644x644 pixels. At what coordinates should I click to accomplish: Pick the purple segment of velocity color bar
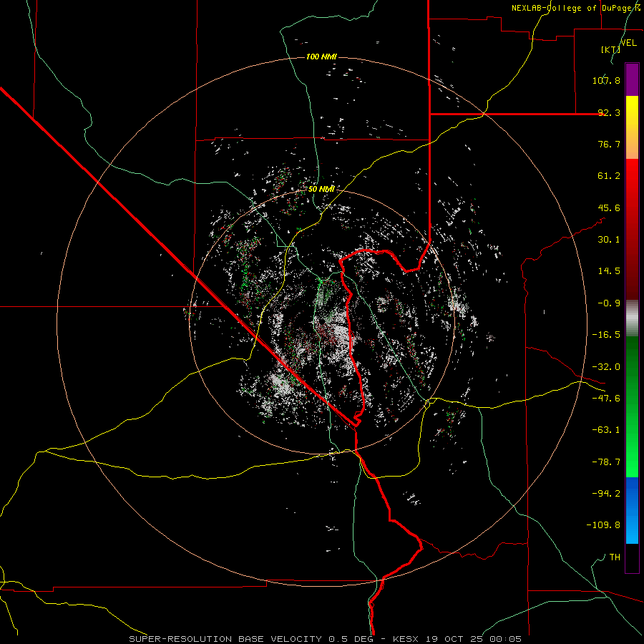click(x=632, y=79)
